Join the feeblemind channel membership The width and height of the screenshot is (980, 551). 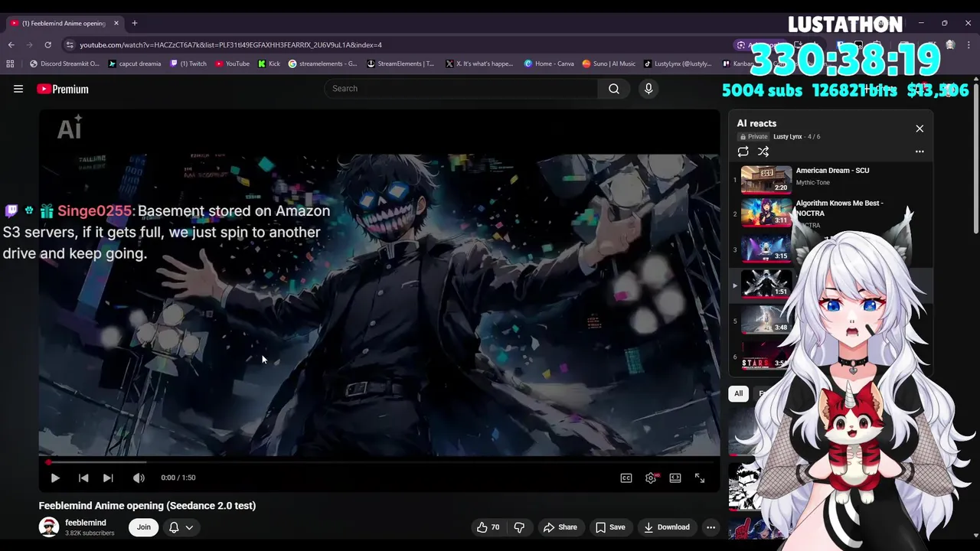click(x=144, y=527)
